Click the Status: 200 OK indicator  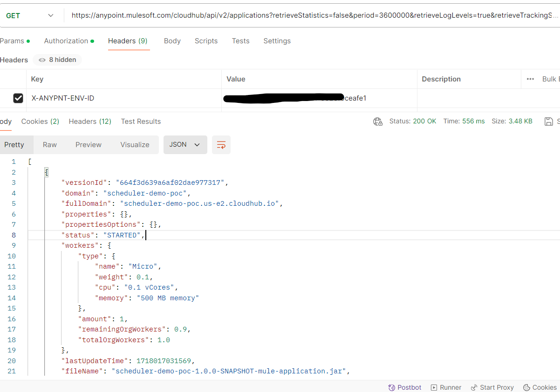tap(413, 121)
